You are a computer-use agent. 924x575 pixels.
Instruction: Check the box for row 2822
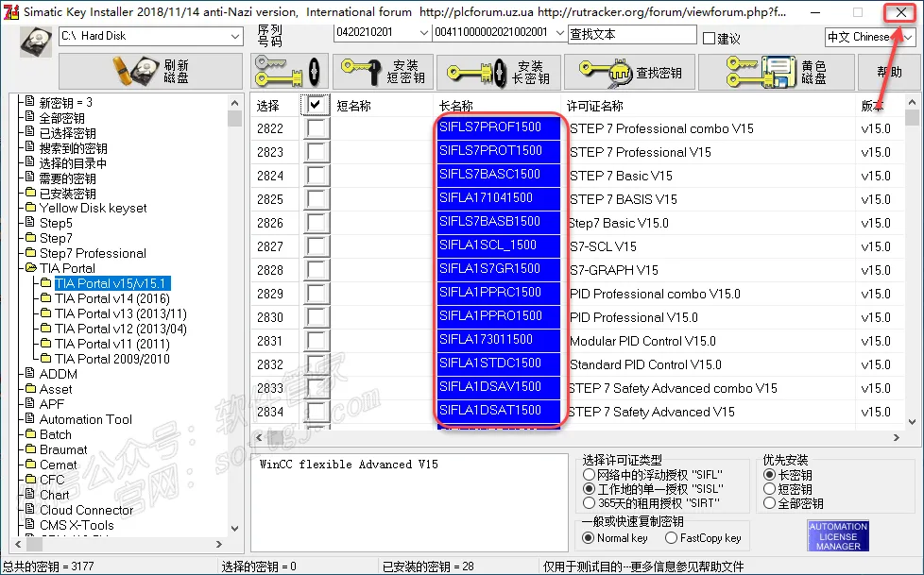tap(316, 128)
